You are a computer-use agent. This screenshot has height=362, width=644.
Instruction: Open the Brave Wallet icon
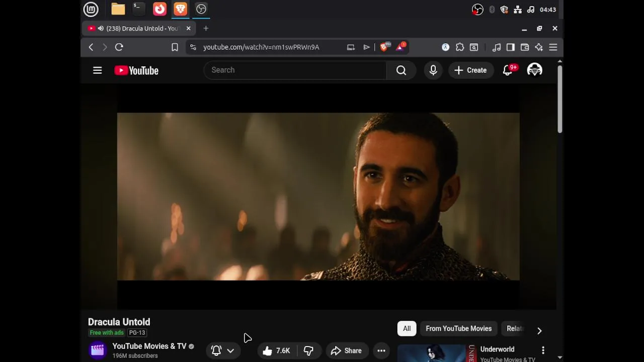point(525,47)
